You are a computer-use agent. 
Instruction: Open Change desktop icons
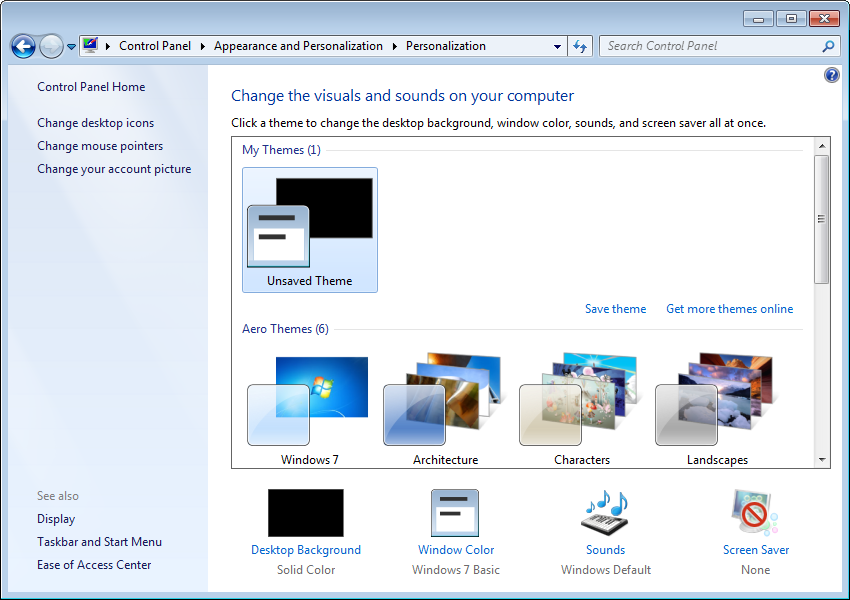pyautogui.click(x=95, y=123)
